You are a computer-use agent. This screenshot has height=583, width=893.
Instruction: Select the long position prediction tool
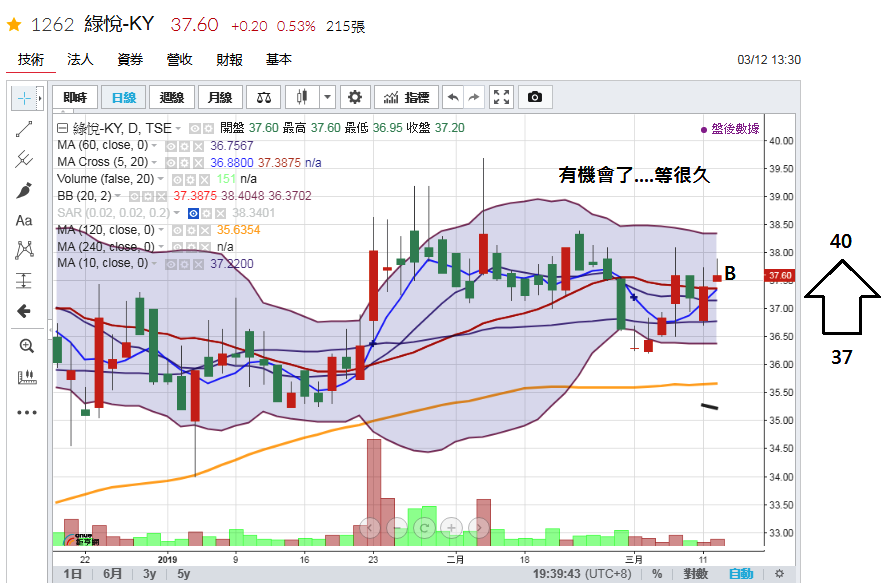click(24, 280)
